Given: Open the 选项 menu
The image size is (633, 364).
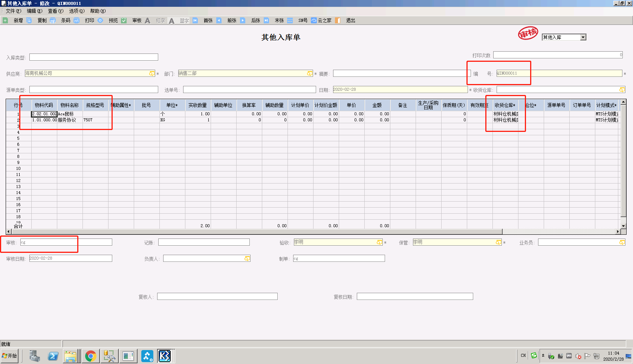Looking at the screenshot, I should [76, 11].
